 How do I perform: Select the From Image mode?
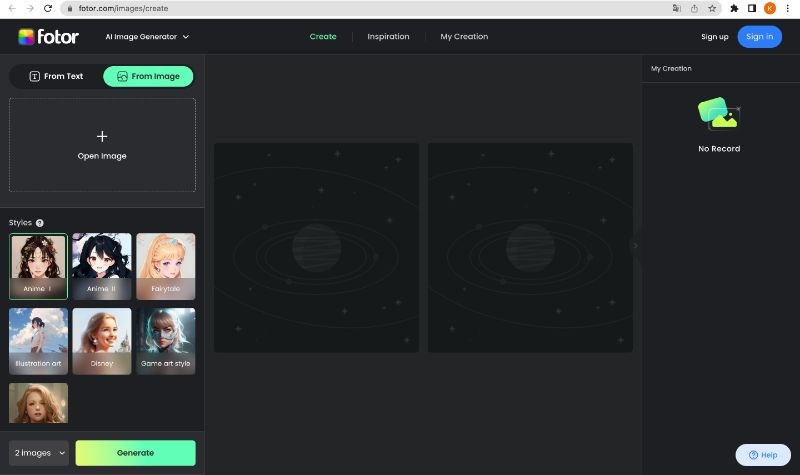pos(148,76)
